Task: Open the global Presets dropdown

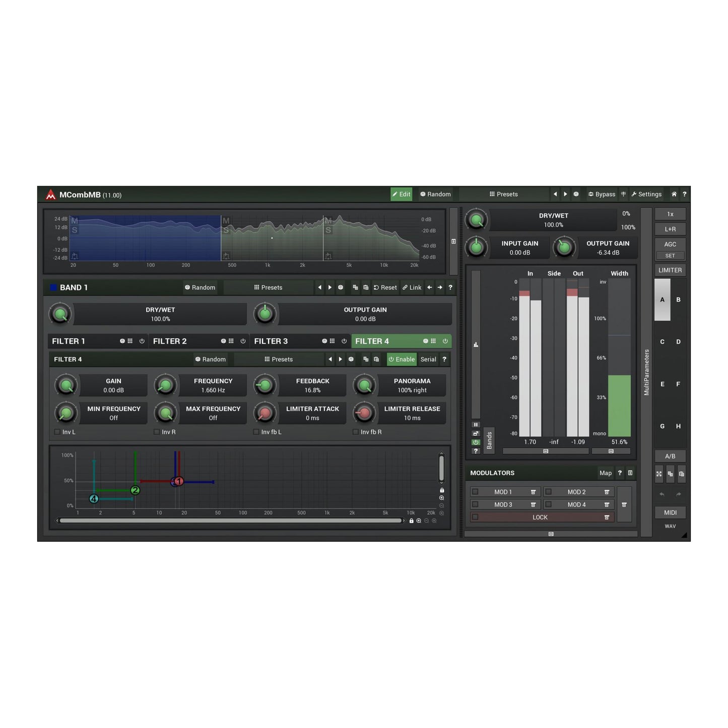Action: coord(504,194)
